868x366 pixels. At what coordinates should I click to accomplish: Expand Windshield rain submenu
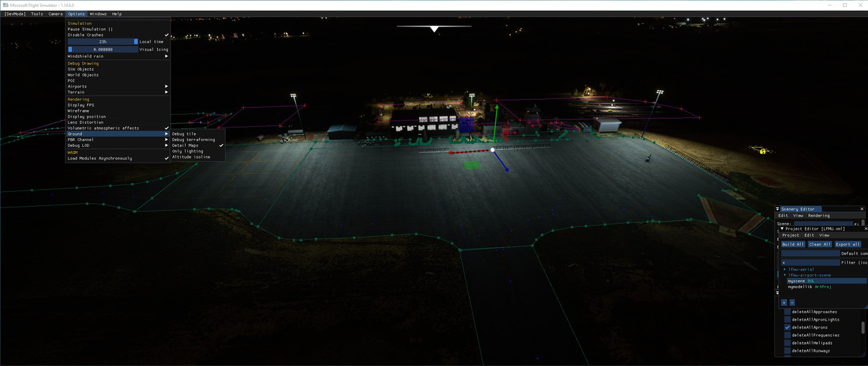click(118, 56)
